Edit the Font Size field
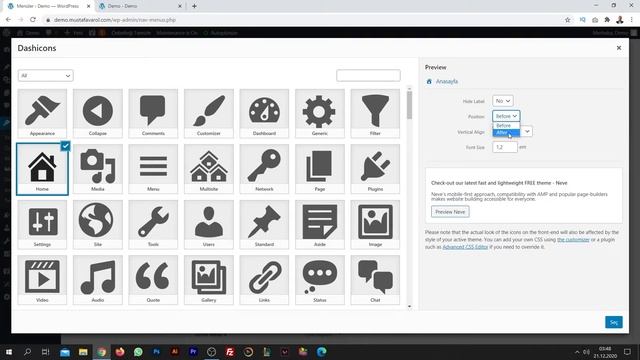This screenshot has width=640, height=360. (x=505, y=147)
